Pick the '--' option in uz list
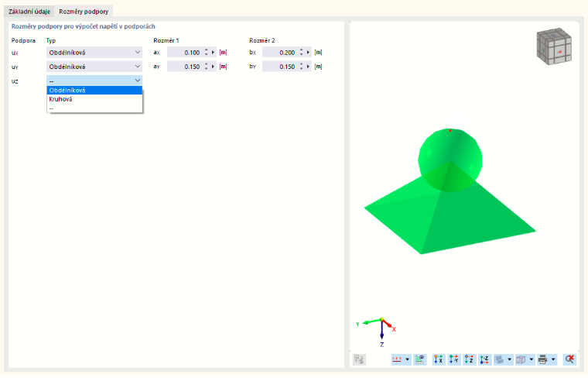Image resolution: width=588 pixels, height=378 pixels. tap(94, 108)
